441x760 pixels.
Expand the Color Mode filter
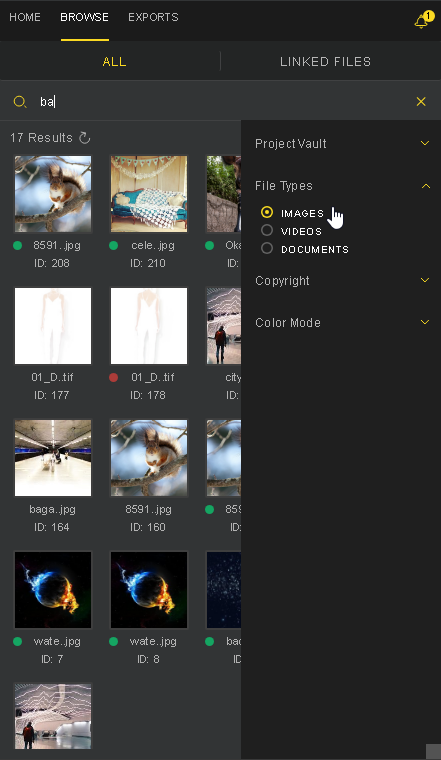pos(425,322)
